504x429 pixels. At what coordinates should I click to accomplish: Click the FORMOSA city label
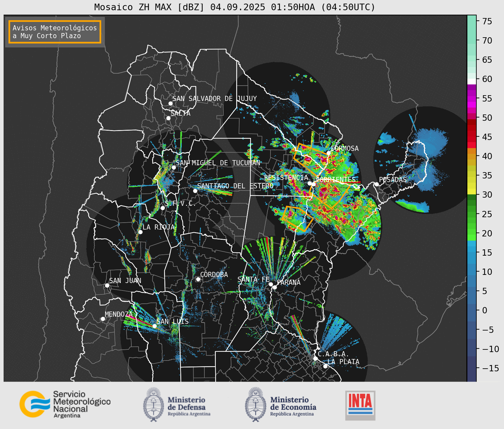pos(345,148)
